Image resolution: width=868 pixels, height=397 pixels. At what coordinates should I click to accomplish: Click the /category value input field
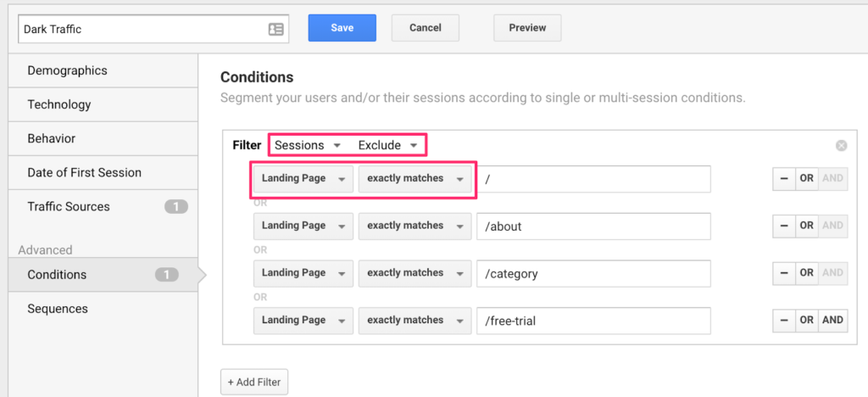click(593, 273)
